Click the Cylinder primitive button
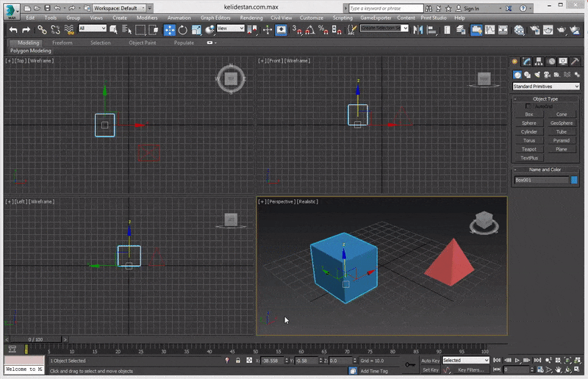 coord(528,131)
